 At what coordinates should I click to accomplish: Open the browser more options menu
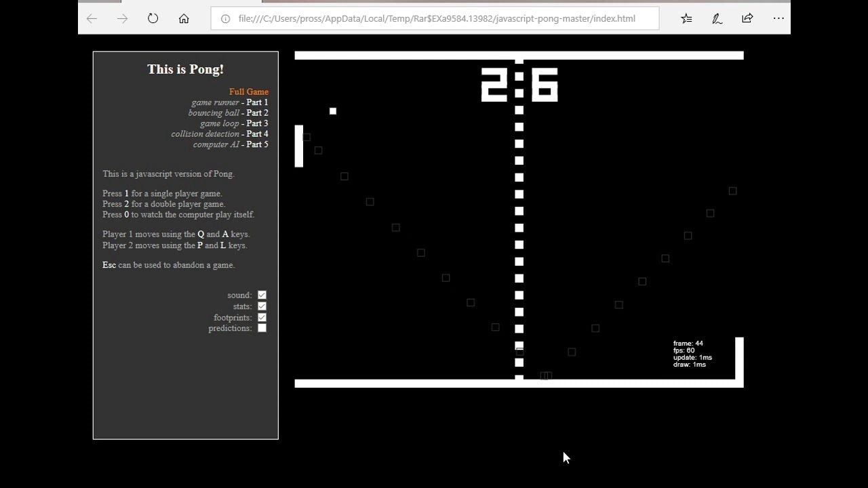coord(778,18)
